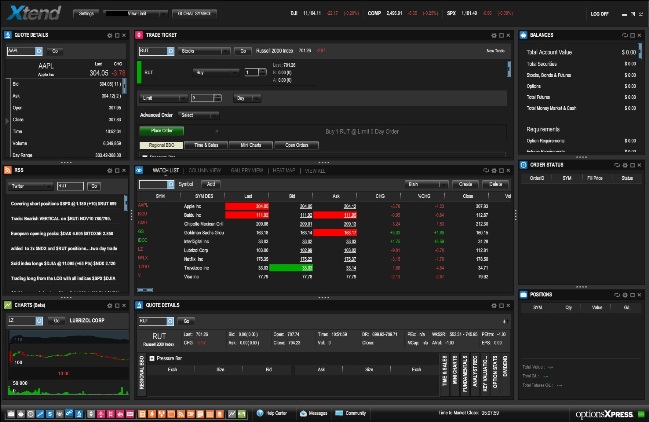Click the symbol input field in Watch List
The image size is (649, 422).
click(x=153, y=184)
